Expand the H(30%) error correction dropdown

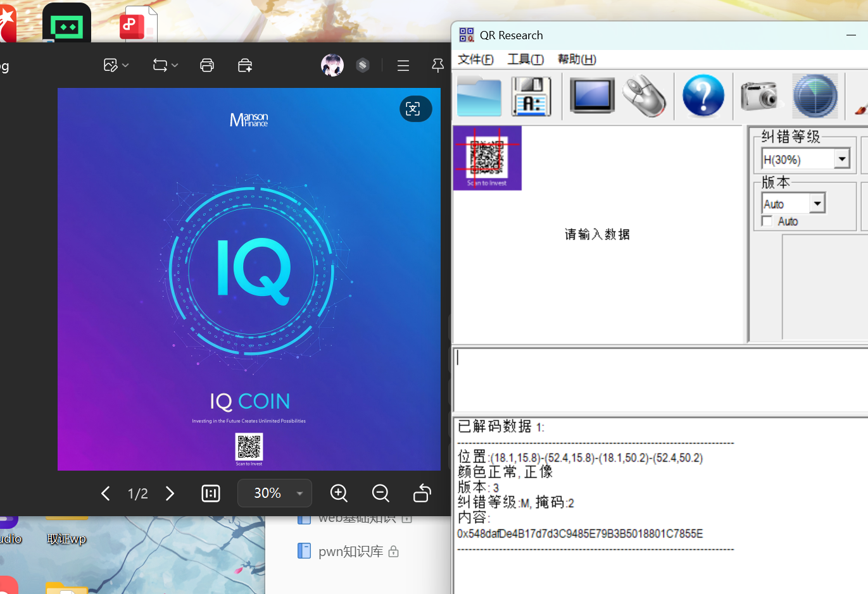[842, 159]
